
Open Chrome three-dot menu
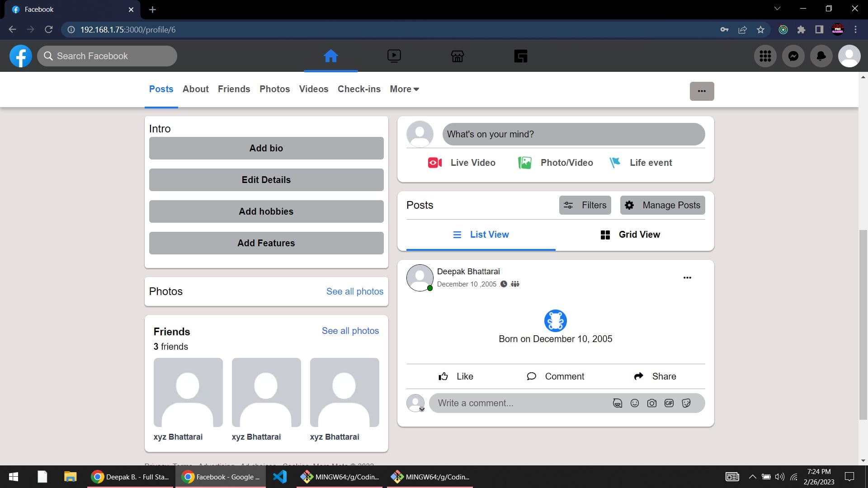855,30
